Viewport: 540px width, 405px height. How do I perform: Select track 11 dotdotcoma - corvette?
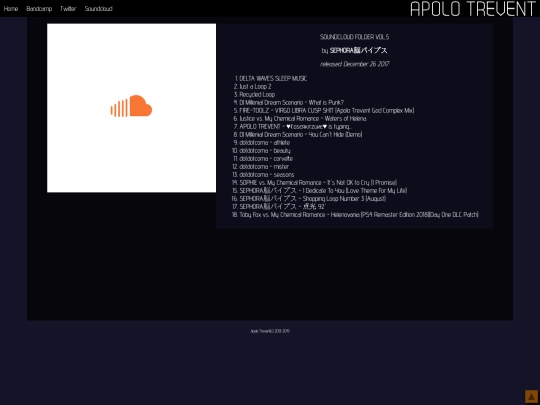point(266,158)
